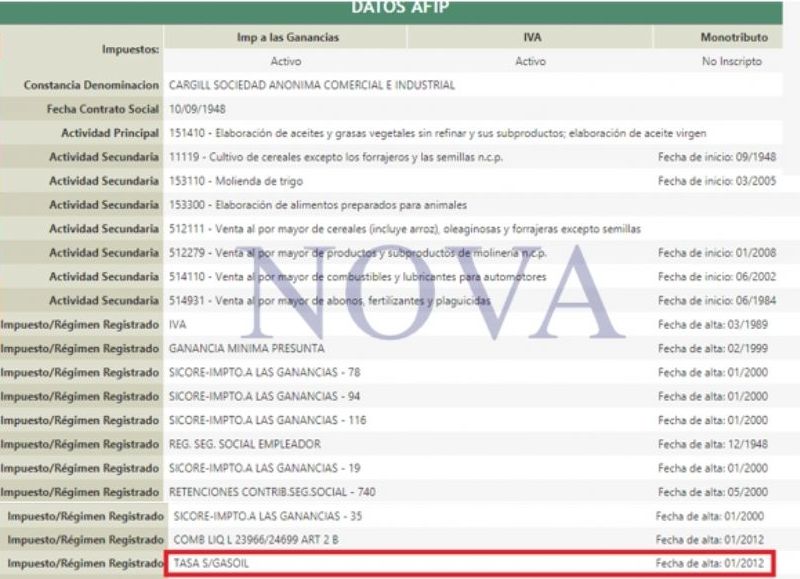Image resolution: width=800 pixels, height=579 pixels.
Task: Click activity 512279 productos de molinería
Action: (x=358, y=253)
